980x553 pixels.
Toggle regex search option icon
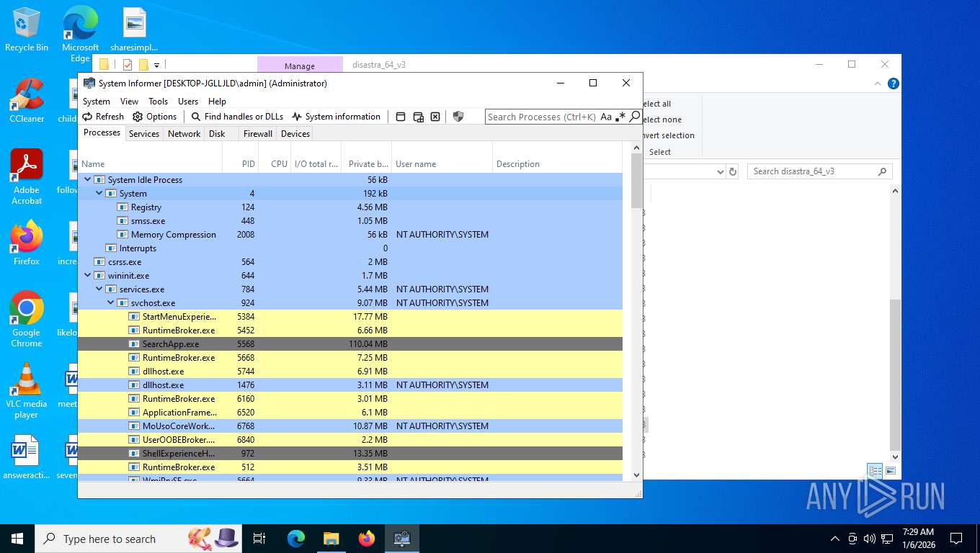pos(620,117)
